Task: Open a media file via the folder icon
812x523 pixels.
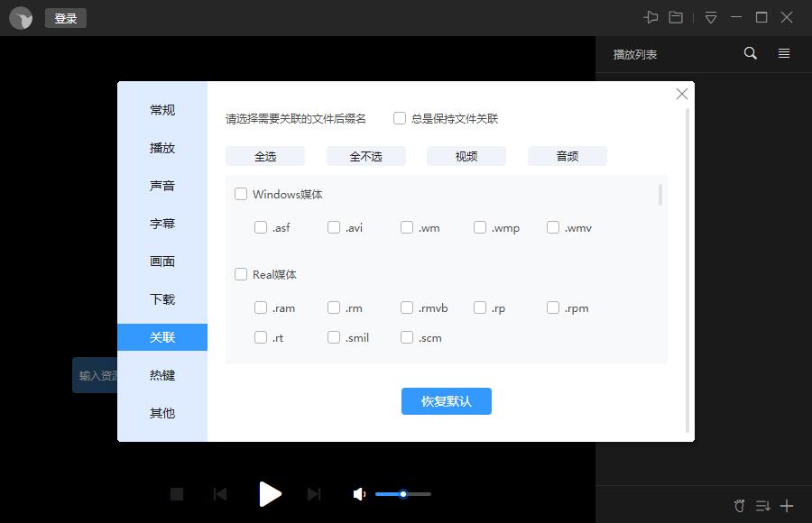Action: (674, 17)
